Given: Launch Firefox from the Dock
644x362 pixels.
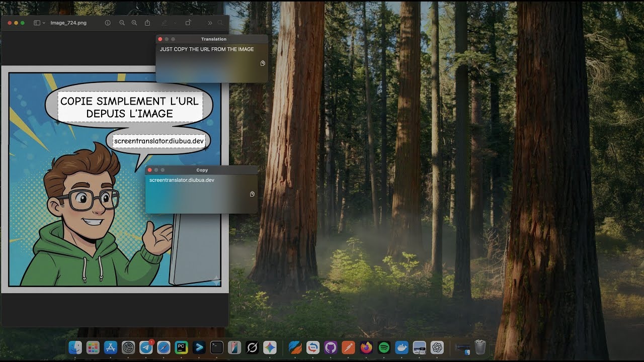Looking at the screenshot, I should pyautogui.click(x=365, y=347).
